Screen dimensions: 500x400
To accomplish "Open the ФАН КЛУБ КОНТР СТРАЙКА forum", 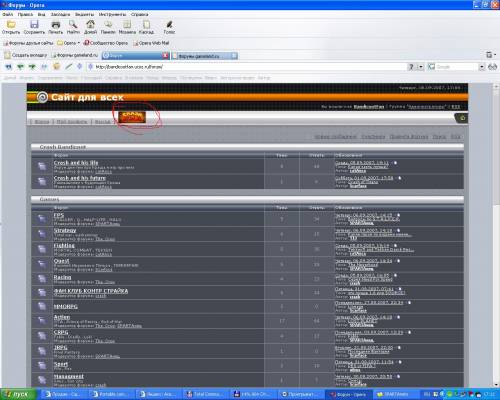I will point(91,291).
